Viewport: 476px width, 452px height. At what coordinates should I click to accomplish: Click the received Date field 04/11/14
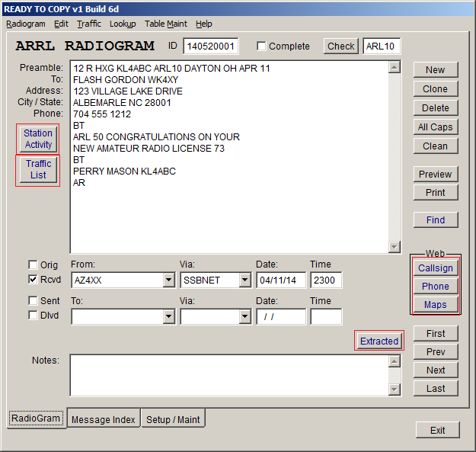pyautogui.click(x=281, y=280)
